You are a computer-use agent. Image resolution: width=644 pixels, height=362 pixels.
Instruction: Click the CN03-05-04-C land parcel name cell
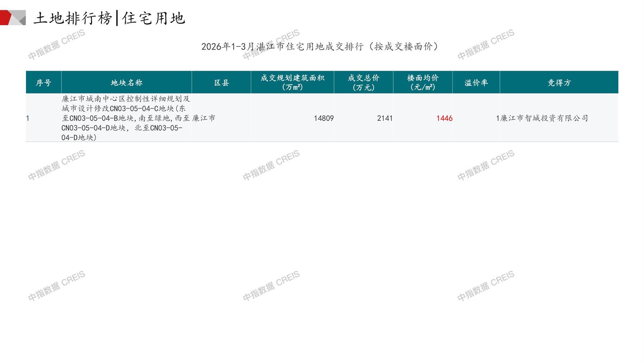pyautogui.click(x=125, y=118)
